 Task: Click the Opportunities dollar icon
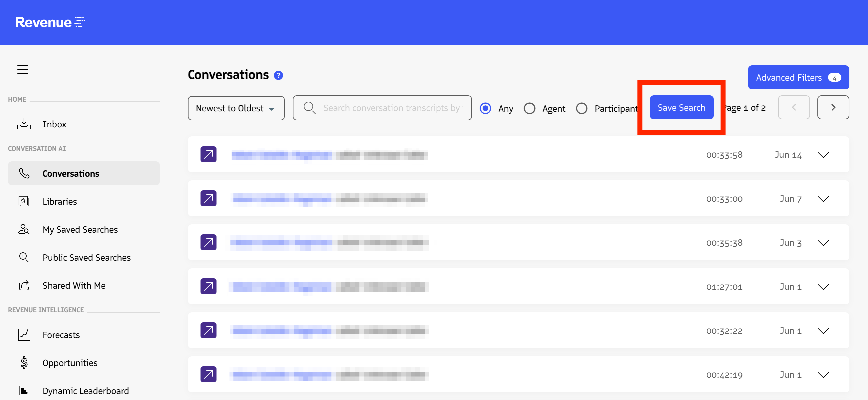(x=24, y=363)
